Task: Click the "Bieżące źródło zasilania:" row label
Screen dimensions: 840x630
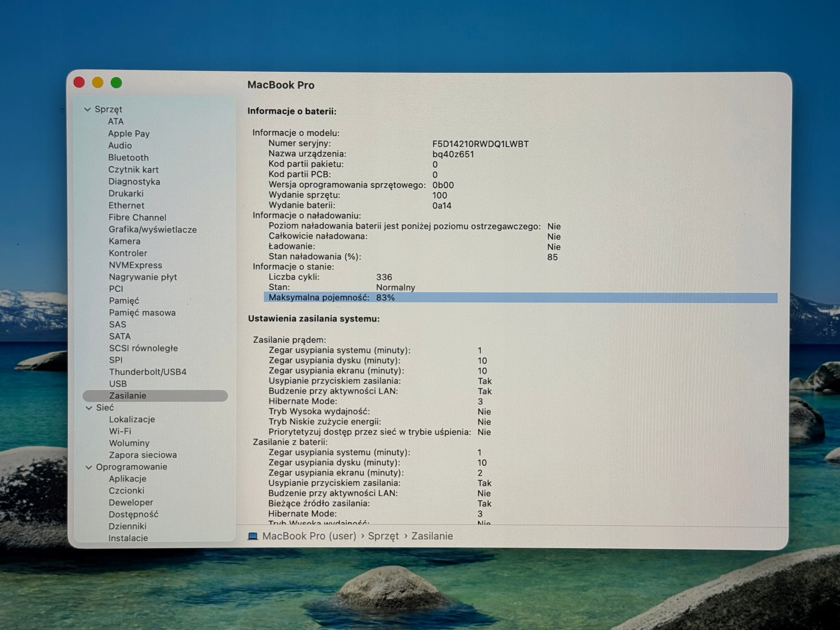Action: (319, 504)
